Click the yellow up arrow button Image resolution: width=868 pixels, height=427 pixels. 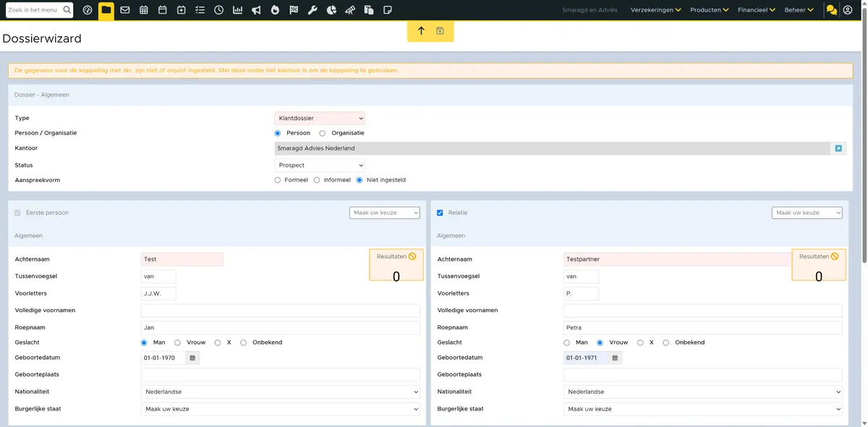pos(422,31)
